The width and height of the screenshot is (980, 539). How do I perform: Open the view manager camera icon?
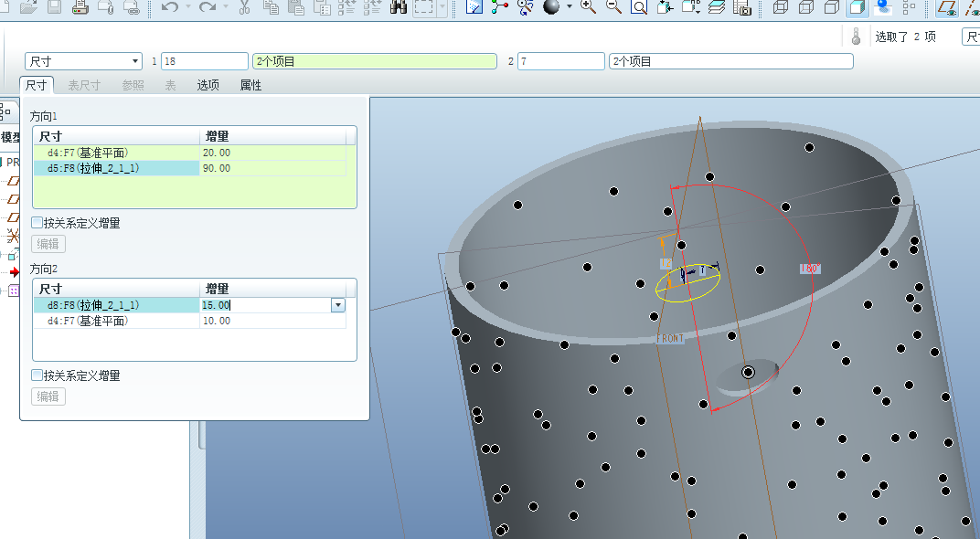click(x=742, y=7)
